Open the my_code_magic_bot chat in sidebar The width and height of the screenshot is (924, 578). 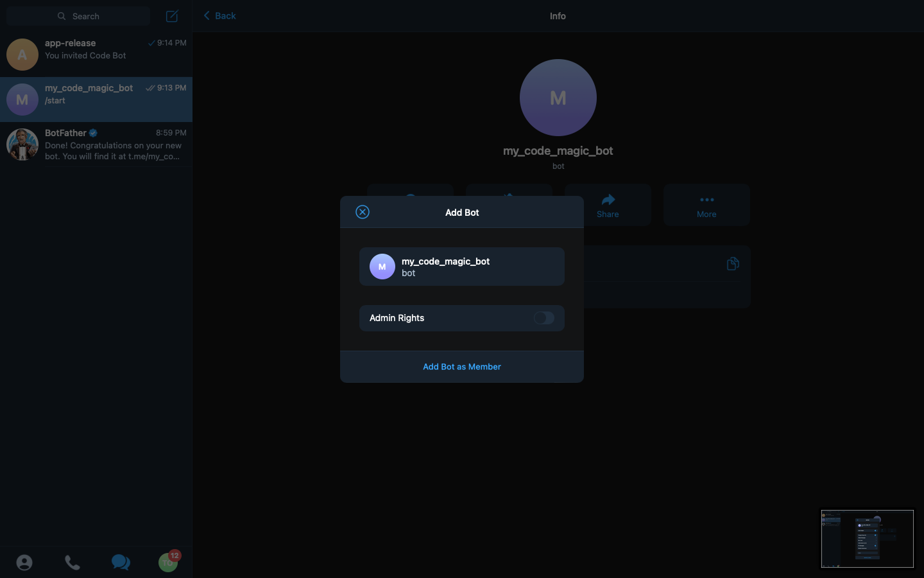[x=96, y=100]
